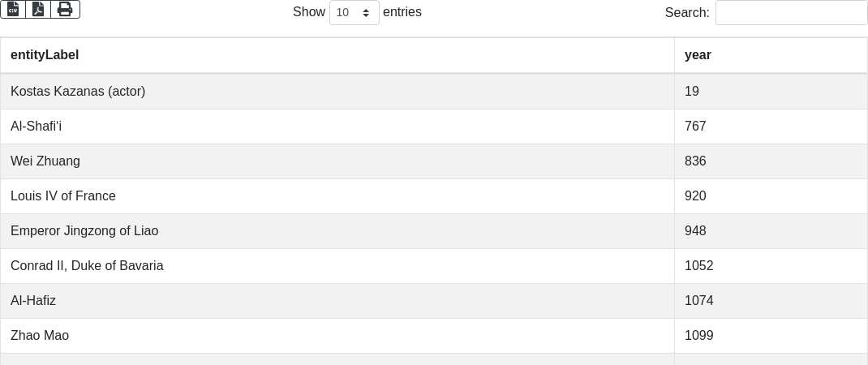Click the Al-Shafi'i entry
Viewport: 868px width, 365px height.
pos(36,127)
